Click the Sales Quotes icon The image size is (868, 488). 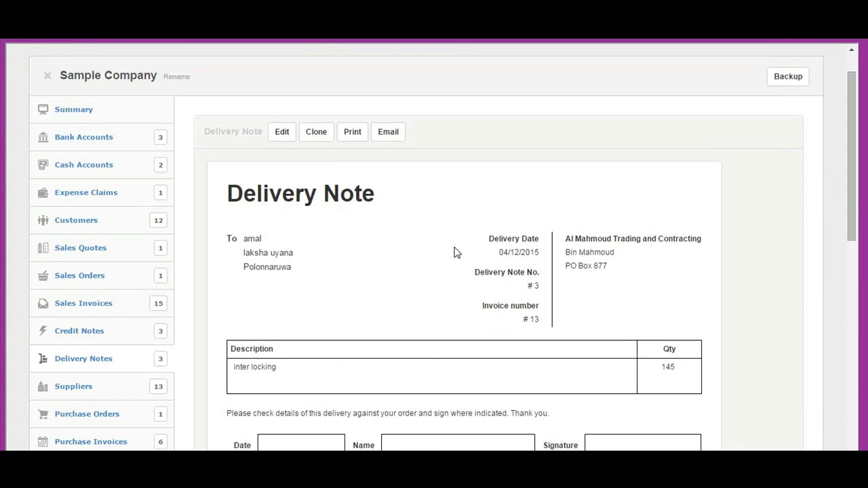[43, 248]
